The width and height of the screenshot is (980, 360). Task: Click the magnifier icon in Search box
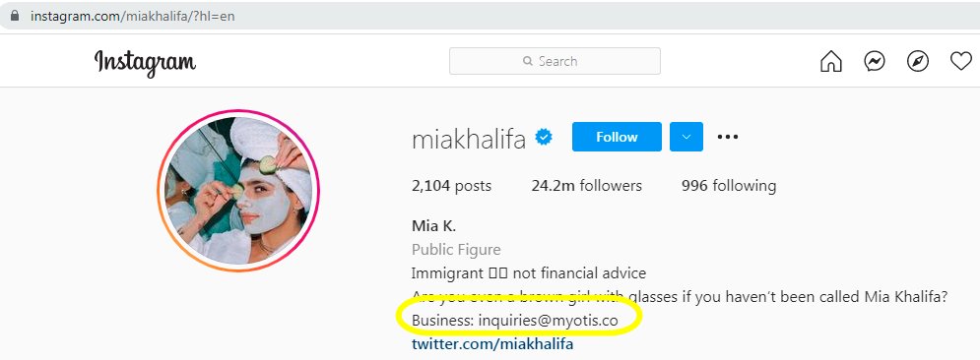(x=528, y=61)
